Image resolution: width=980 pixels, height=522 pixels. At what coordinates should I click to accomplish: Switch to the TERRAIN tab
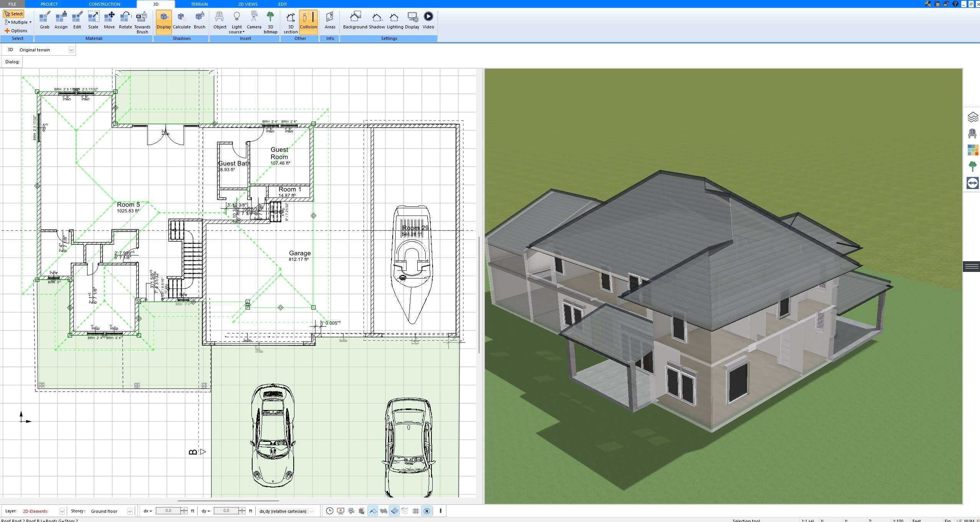[x=199, y=4]
